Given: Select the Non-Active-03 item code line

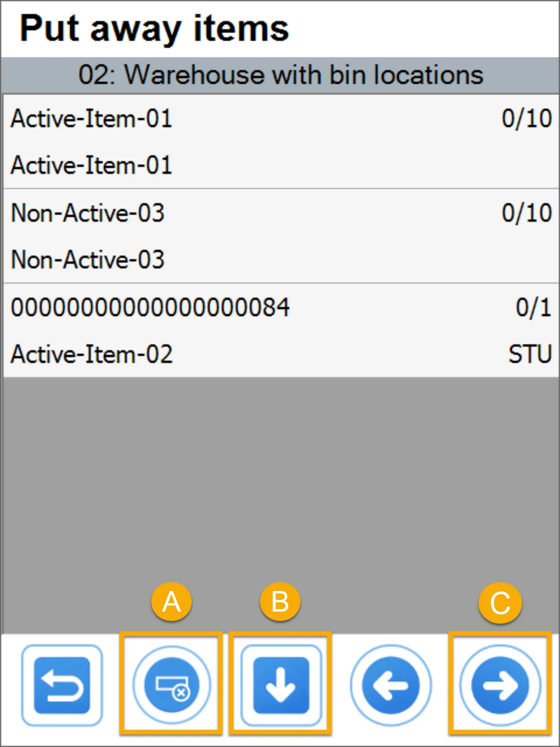Looking at the screenshot, I should click(x=88, y=213).
